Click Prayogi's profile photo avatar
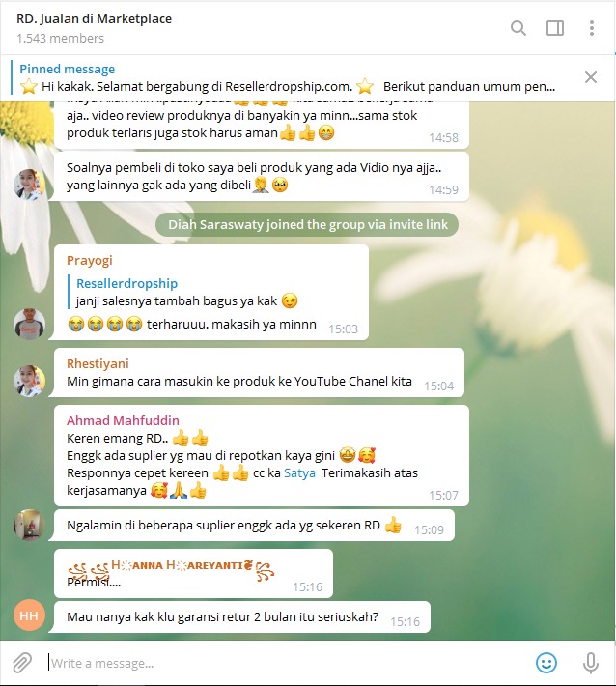The image size is (616, 686). tap(29, 325)
